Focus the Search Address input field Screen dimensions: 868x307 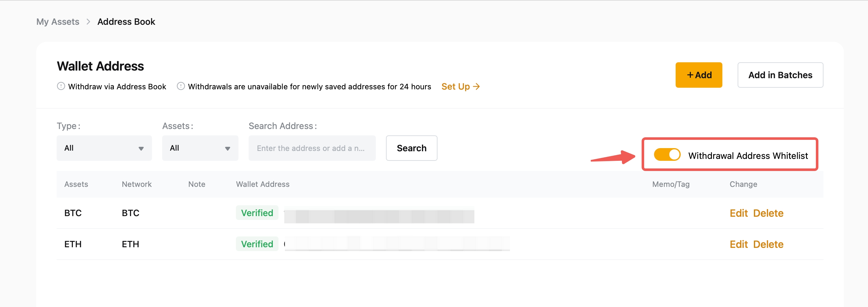(312, 148)
